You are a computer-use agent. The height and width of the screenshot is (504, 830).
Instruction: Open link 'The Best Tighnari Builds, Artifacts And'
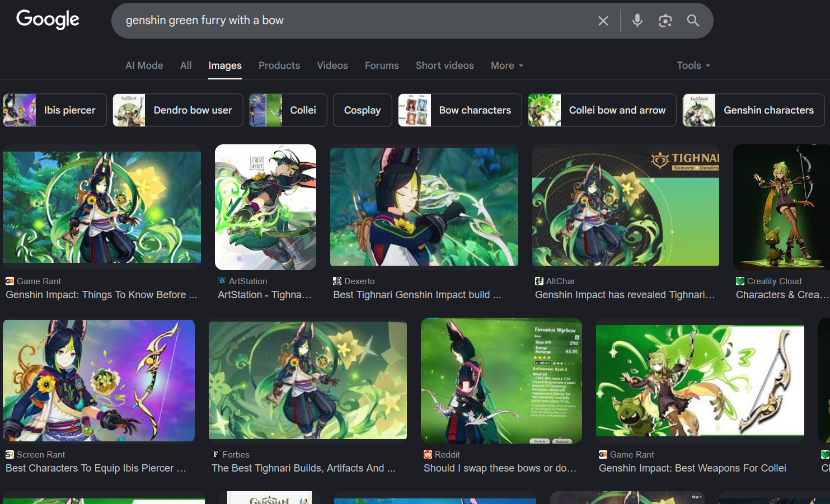303,468
